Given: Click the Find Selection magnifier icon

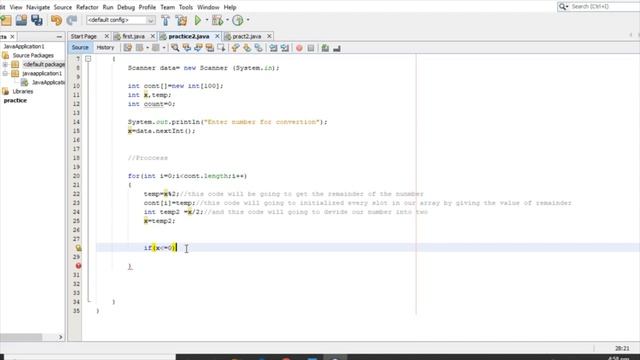Looking at the screenshot, I should pyautogui.click(x=175, y=48).
